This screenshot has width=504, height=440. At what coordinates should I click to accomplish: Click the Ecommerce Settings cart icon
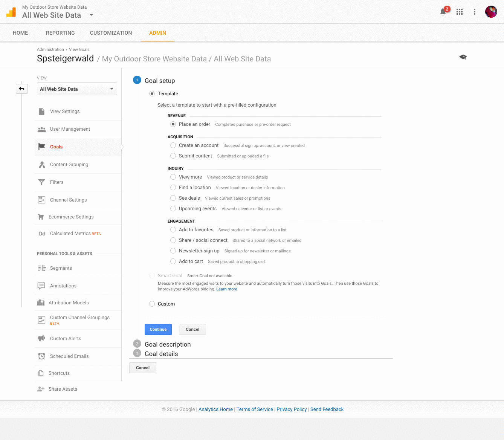(41, 217)
